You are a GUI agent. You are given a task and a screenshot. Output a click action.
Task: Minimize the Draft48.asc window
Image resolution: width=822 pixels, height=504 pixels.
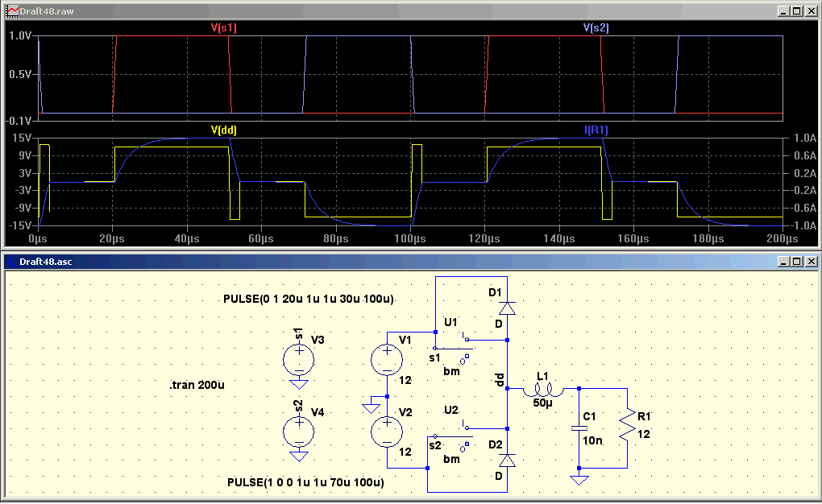pos(784,261)
